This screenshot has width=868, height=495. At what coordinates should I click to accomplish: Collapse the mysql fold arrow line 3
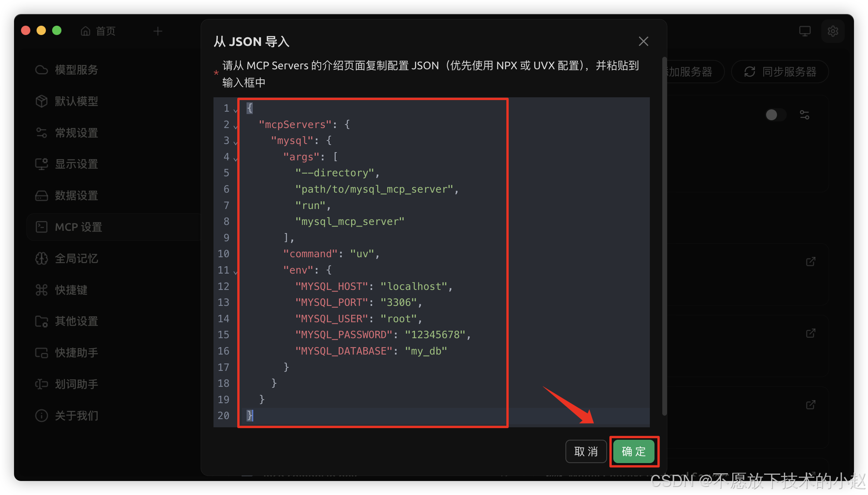click(x=235, y=142)
